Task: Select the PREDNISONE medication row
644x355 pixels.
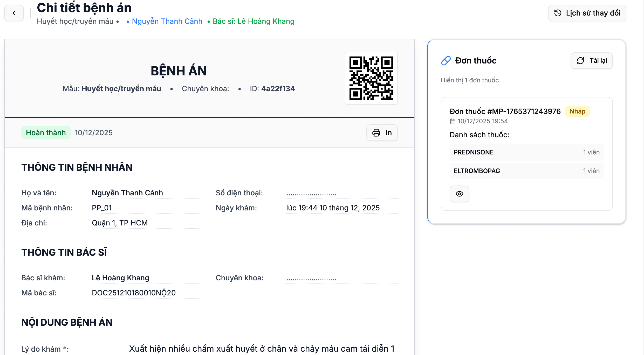Action: click(527, 152)
